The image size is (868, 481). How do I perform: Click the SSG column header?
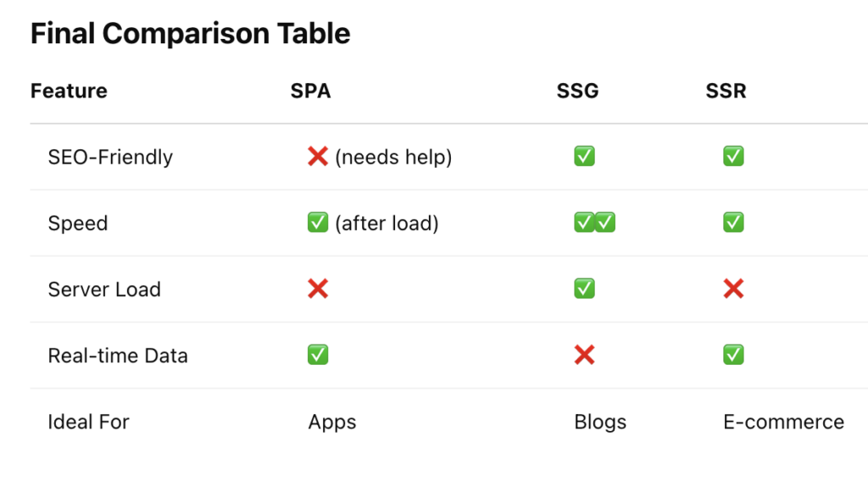pyautogui.click(x=577, y=91)
